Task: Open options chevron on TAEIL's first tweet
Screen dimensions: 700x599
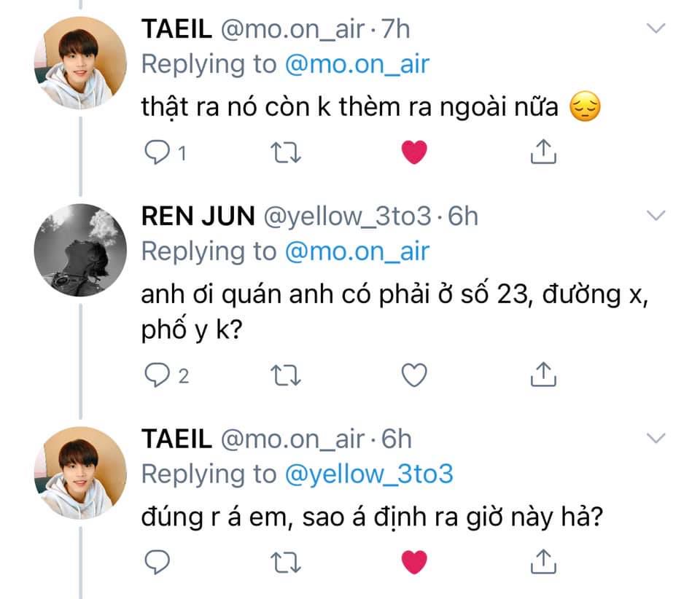Action: [x=657, y=28]
